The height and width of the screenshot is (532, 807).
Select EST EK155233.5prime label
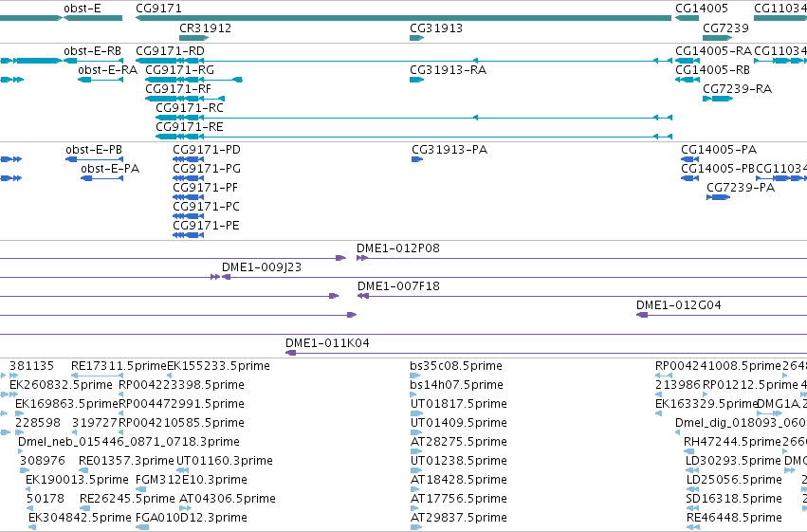[219, 366]
